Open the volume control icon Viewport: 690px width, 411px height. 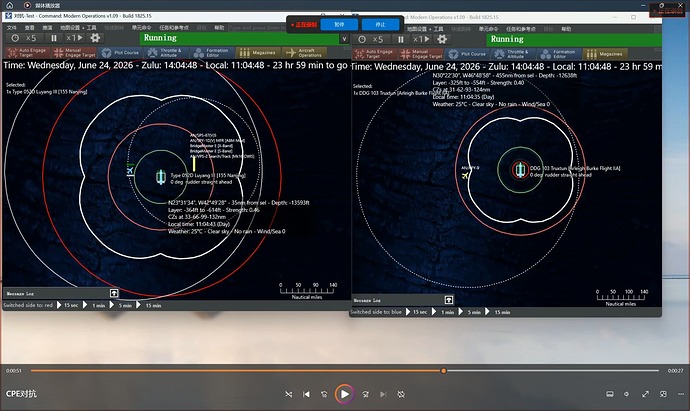point(627,394)
